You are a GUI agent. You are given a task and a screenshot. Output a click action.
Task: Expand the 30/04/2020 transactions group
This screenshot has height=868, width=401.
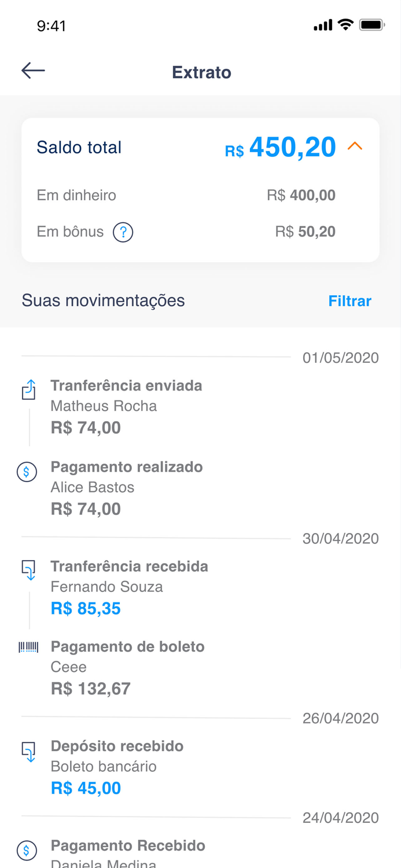tap(340, 538)
